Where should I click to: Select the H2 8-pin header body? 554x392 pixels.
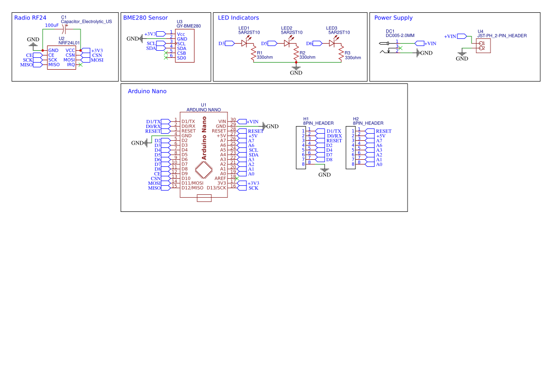[351, 148]
